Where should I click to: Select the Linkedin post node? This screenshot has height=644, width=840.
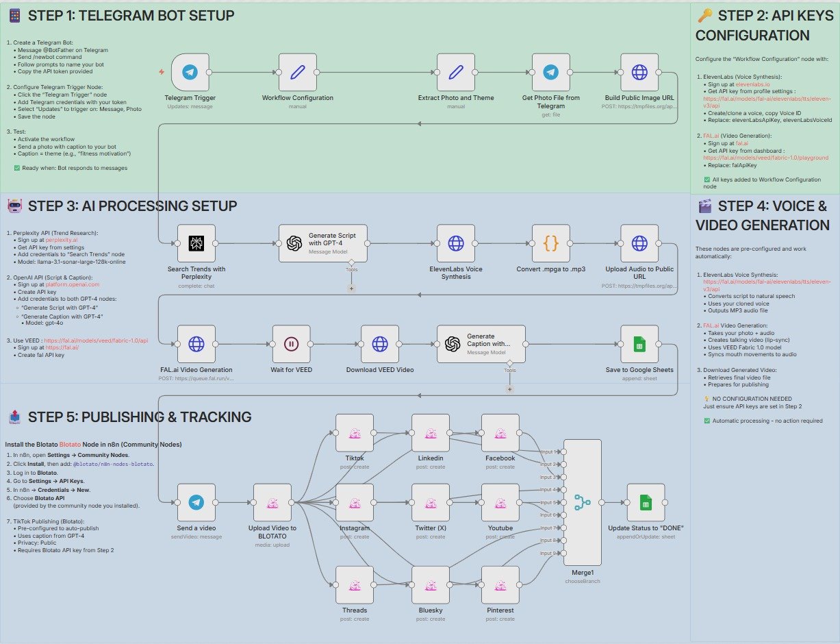431,432
